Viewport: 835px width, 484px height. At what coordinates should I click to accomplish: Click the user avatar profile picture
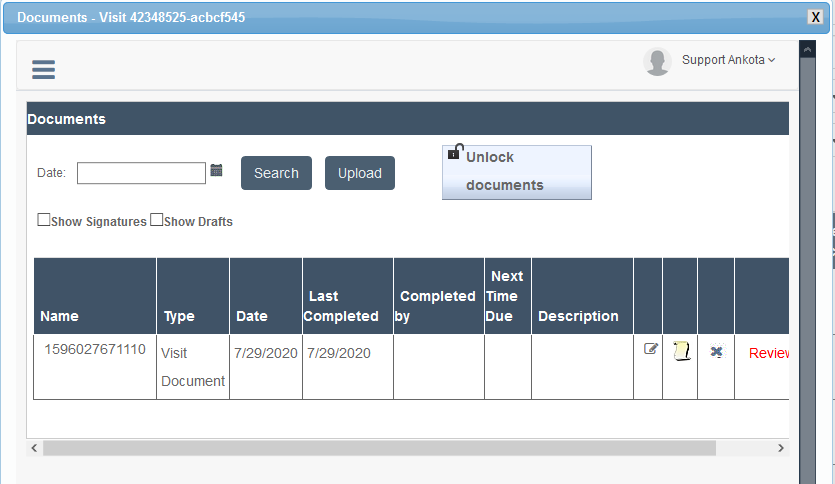click(657, 62)
